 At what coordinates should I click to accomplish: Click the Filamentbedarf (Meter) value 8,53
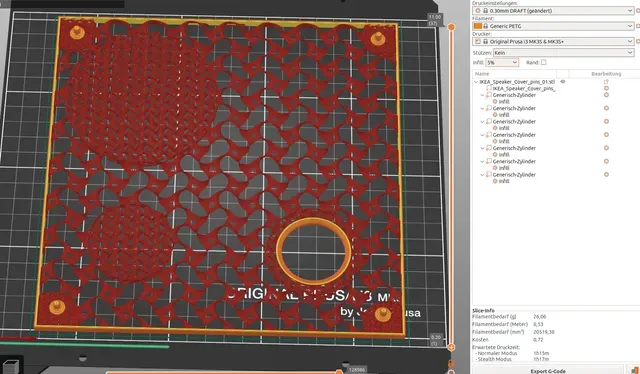tap(538, 324)
